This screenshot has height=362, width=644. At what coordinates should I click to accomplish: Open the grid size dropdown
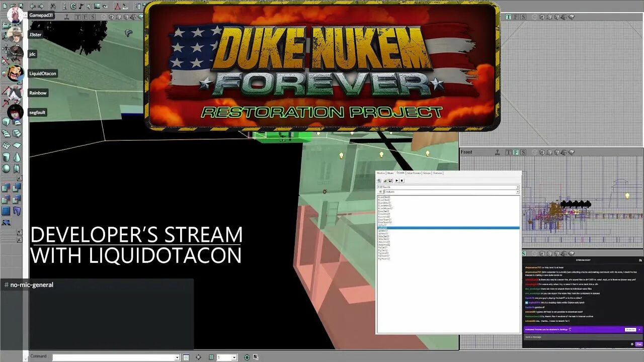click(x=234, y=357)
